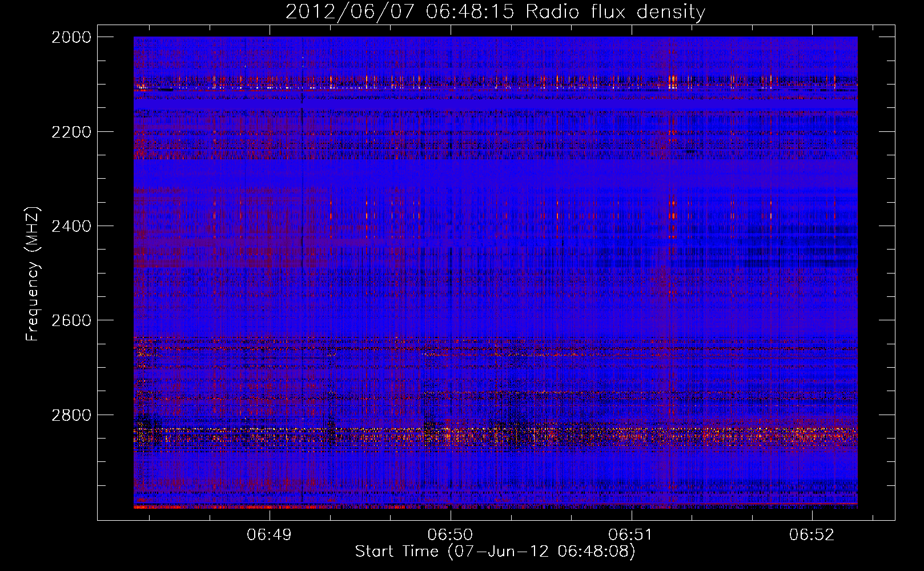
Task: Click the 'Frequency (MHZ)' y-axis label
Action: point(33,275)
